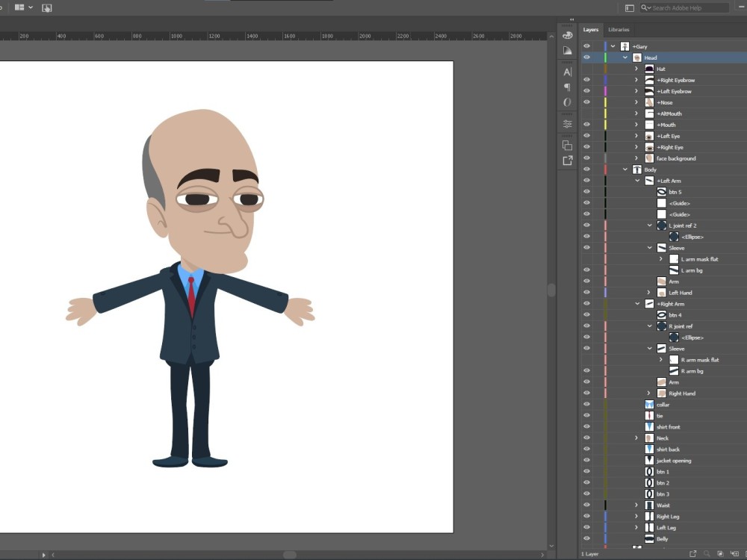Select the Hat layer thumbnail
Image resolution: width=747 pixels, height=560 pixels.
point(649,69)
